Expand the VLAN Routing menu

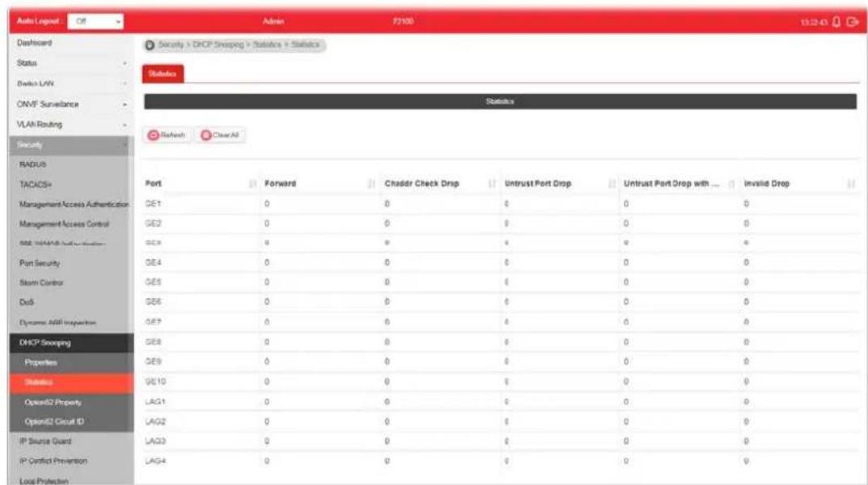point(71,125)
